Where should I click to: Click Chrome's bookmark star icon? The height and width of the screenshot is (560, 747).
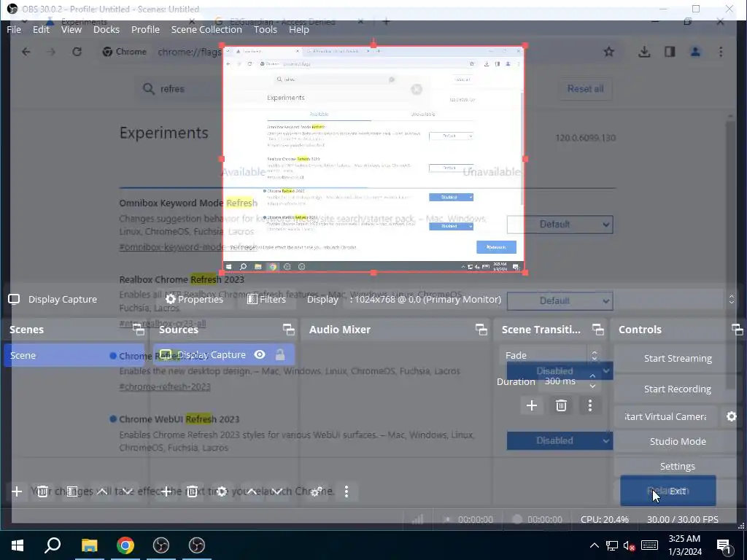609,52
